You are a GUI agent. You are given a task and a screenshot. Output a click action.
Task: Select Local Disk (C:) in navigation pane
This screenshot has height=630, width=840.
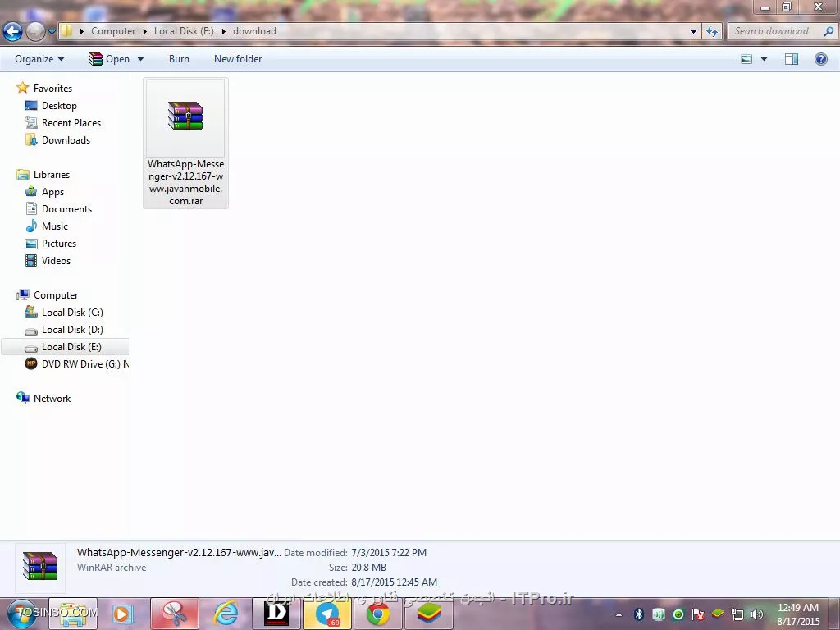click(x=72, y=313)
